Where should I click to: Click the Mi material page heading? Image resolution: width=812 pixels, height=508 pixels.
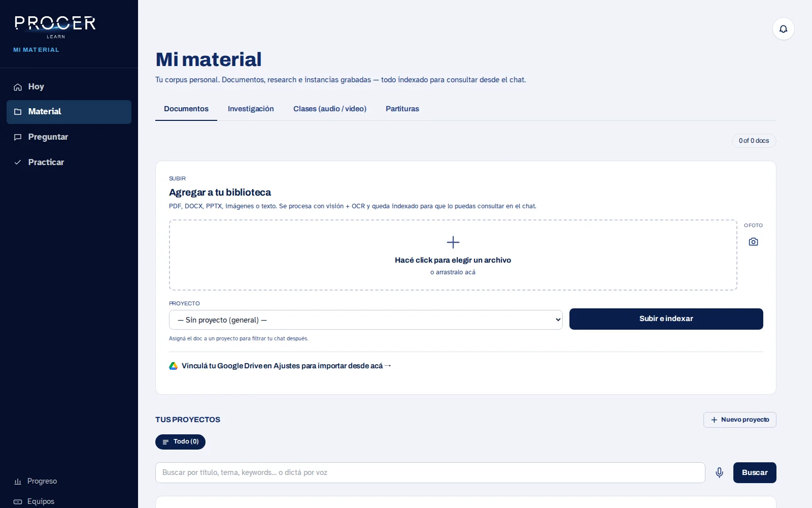pyautogui.click(x=209, y=59)
